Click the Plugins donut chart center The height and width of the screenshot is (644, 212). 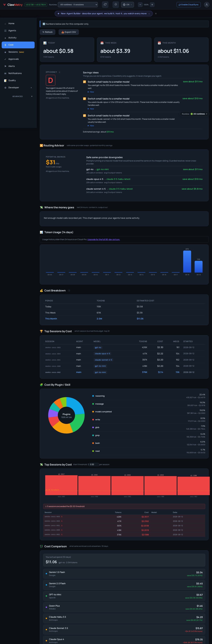[x=66, y=415]
